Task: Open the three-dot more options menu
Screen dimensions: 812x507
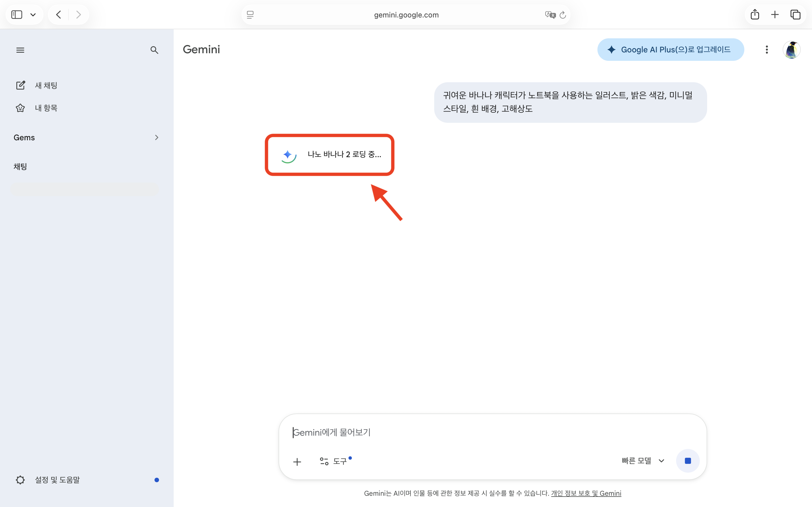Action: tap(767, 50)
